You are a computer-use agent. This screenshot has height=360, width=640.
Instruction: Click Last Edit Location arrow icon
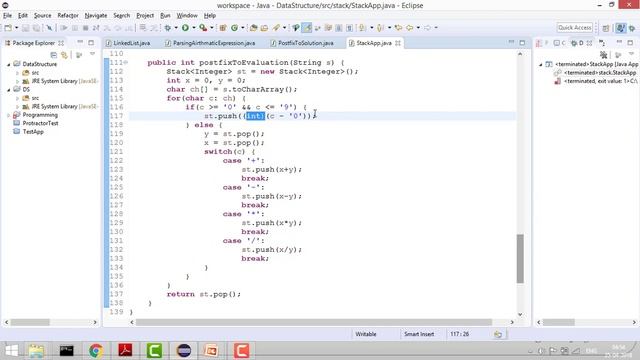[398, 28]
